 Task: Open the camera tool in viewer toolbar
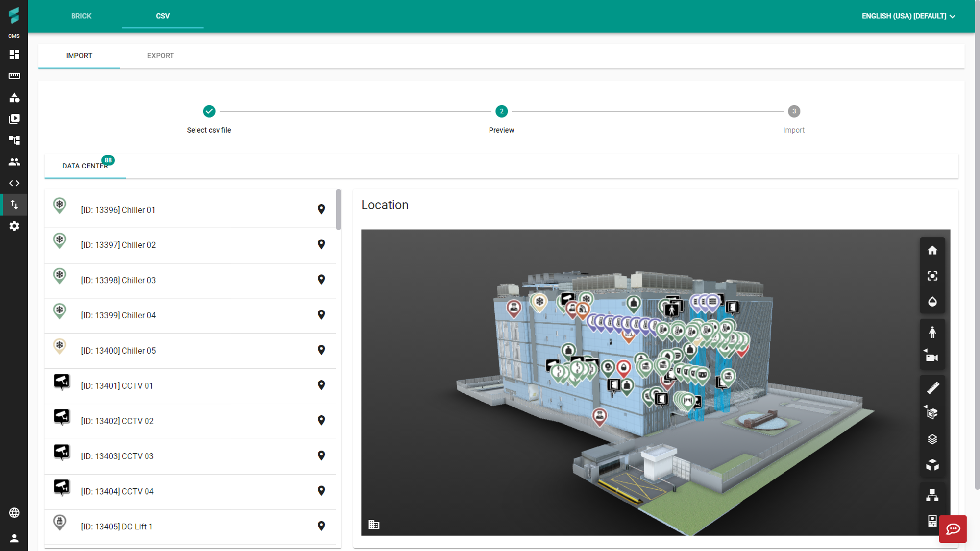[932, 358]
